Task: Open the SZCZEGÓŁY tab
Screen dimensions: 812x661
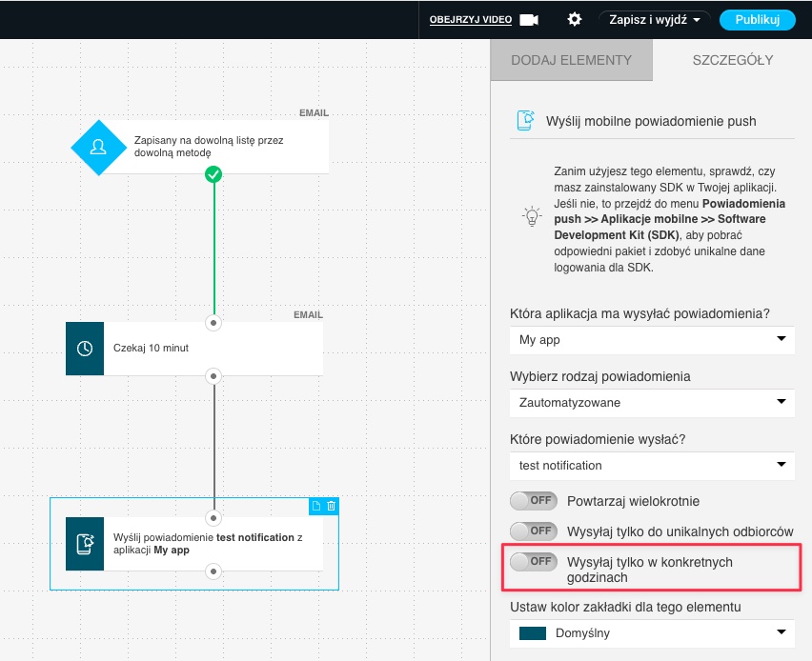Action: (732, 60)
